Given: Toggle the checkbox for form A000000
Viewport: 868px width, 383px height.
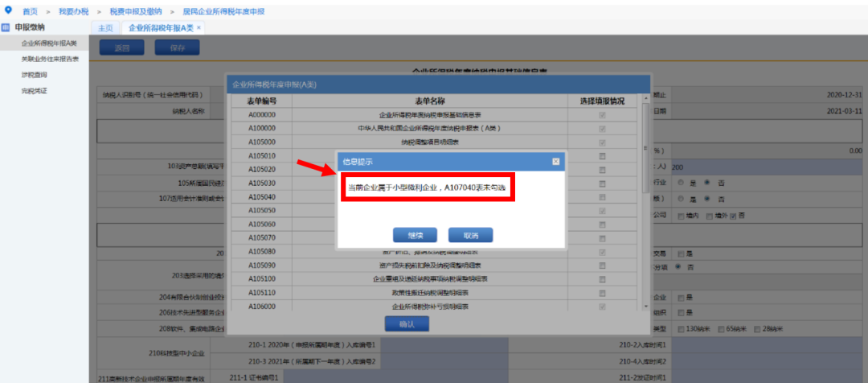Looking at the screenshot, I should click(602, 115).
